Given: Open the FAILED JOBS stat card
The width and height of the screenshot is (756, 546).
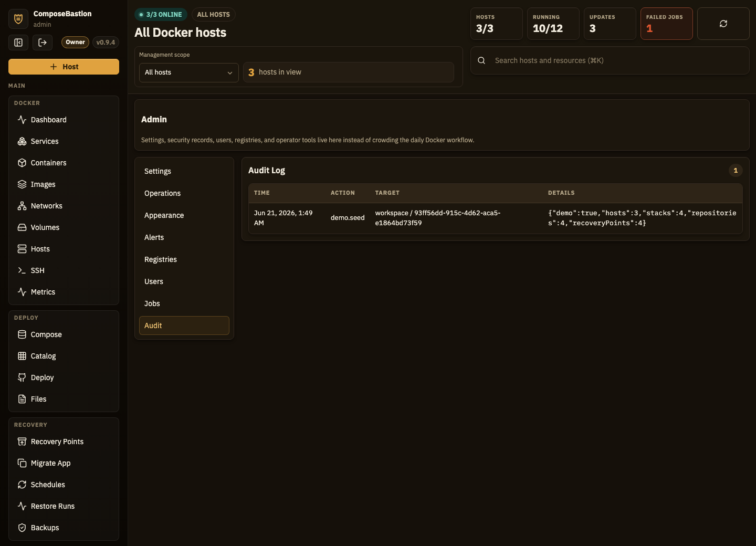Looking at the screenshot, I should pyautogui.click(x=666, y=24).
